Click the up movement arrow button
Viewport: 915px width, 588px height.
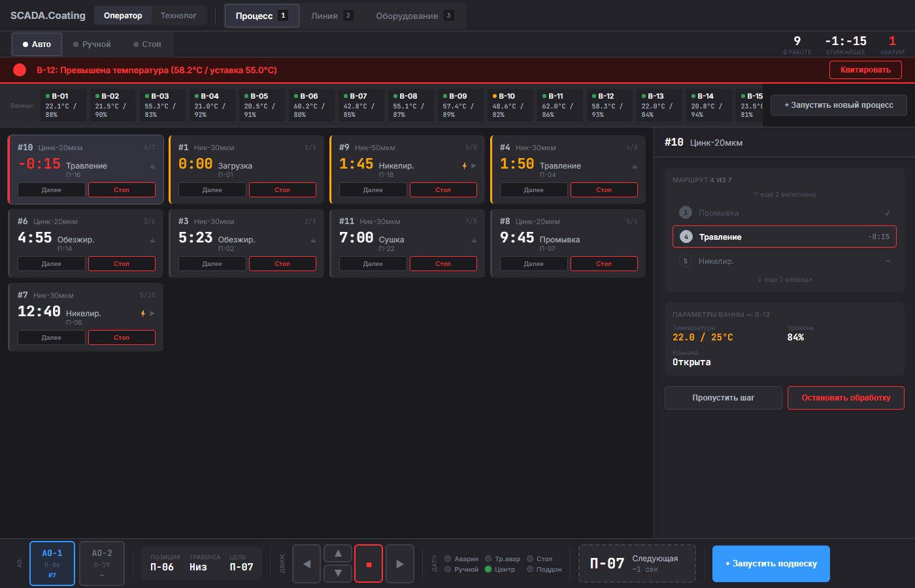pos(337,553)
